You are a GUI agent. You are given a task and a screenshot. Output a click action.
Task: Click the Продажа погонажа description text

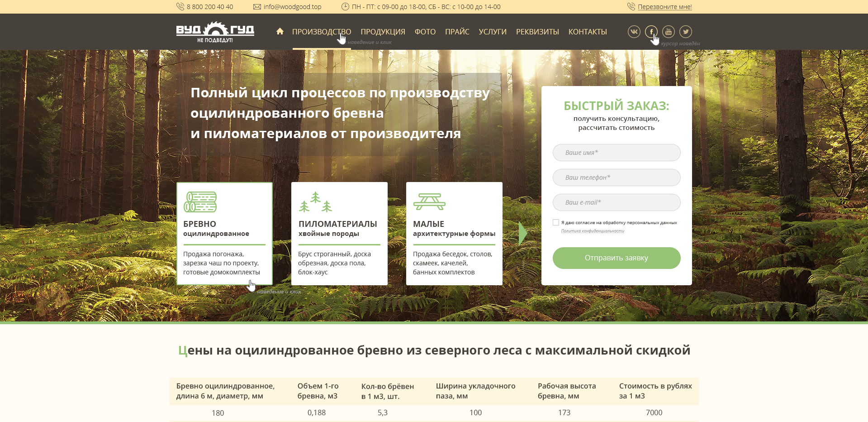pos(222,263)
